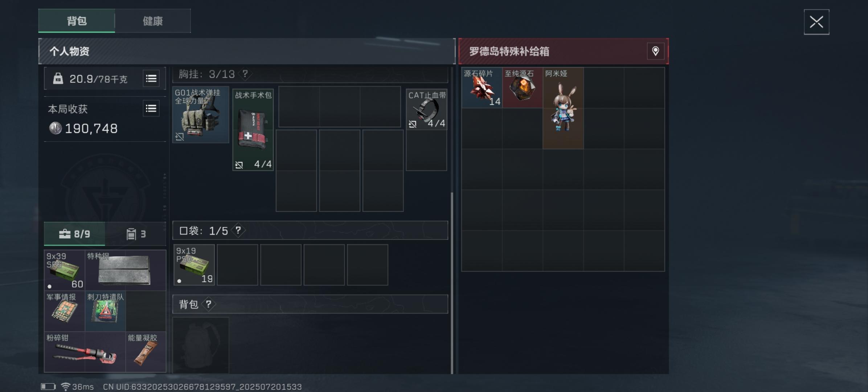Switch to the 健康 tab

pos(153,21)
